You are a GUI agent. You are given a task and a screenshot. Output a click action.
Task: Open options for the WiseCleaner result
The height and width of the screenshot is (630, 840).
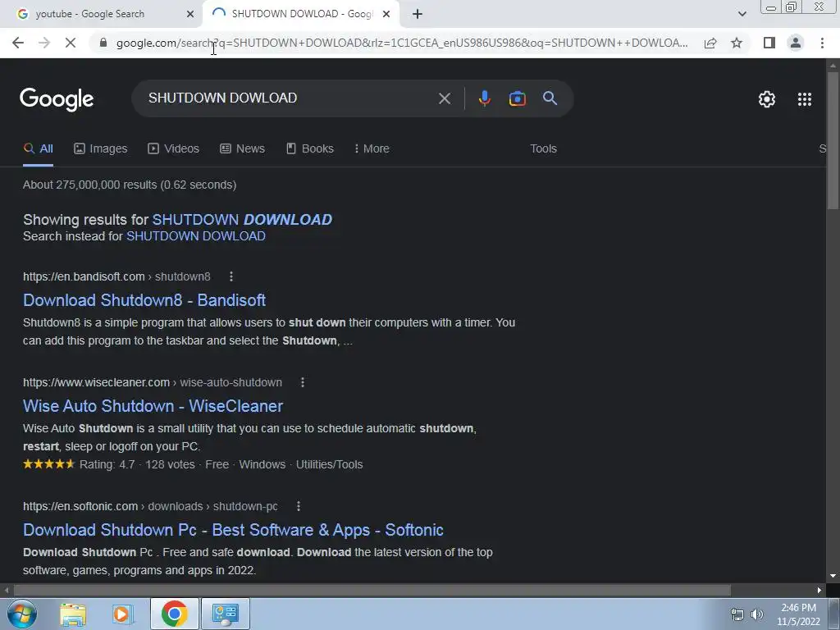click(x=302, y=382)
